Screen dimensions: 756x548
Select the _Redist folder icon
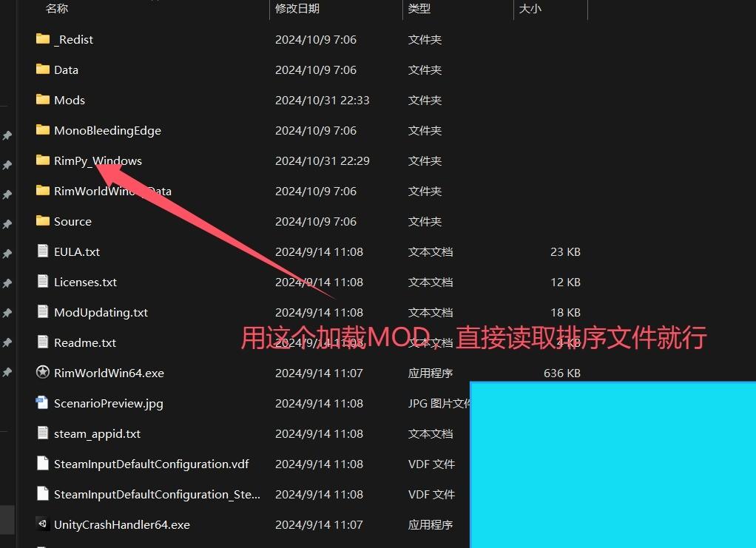click(x=43, y=39)
